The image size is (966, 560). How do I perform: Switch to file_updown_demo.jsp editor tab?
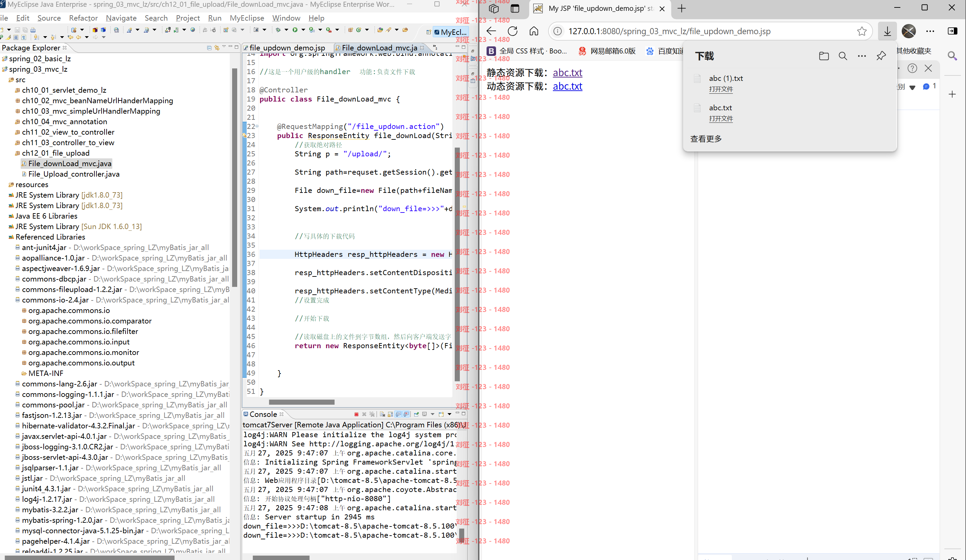(x=287, y=47)
